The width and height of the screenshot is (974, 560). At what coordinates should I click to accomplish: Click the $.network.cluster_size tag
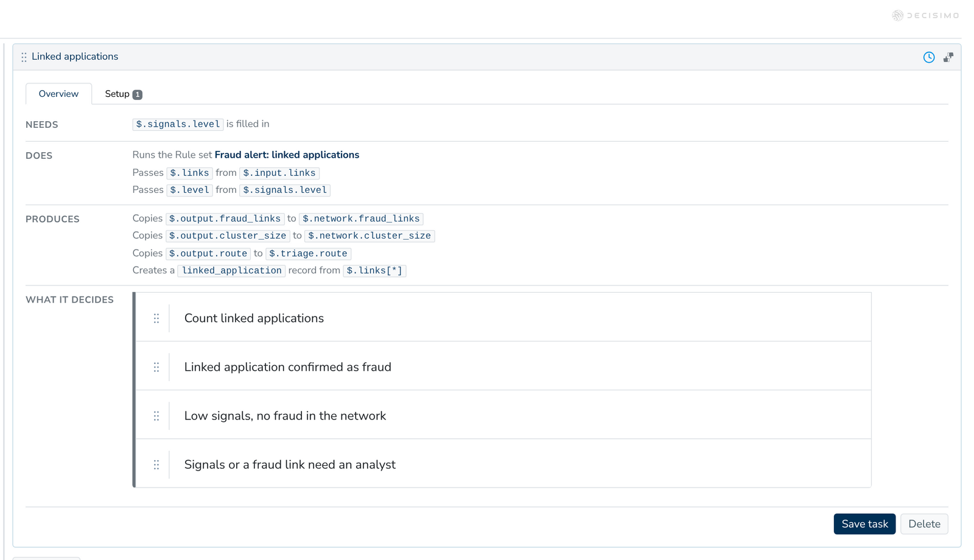point(370,236)
